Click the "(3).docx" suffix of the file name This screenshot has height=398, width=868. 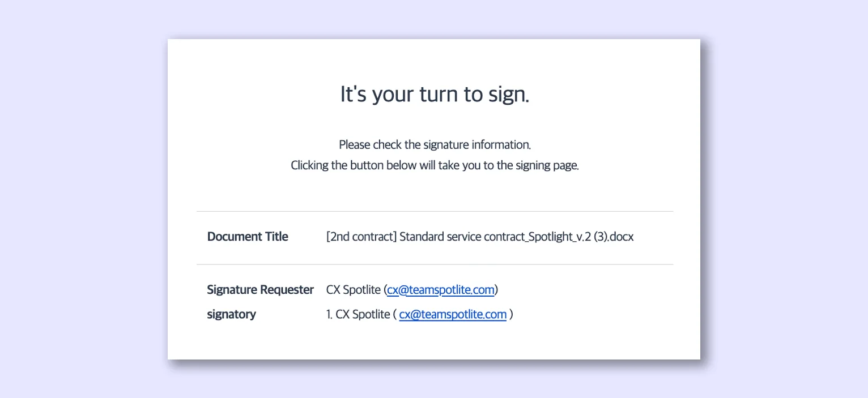614,237
